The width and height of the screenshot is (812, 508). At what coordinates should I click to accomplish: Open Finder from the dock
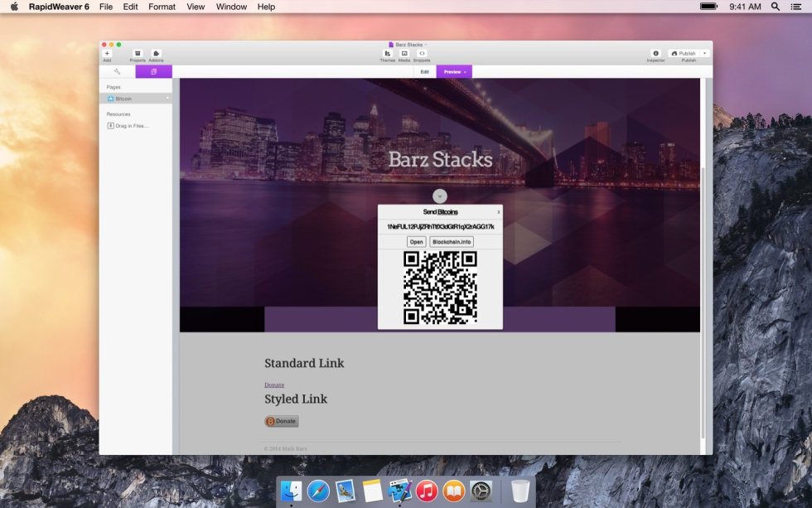pyautogui.click(x=291, y=491)
